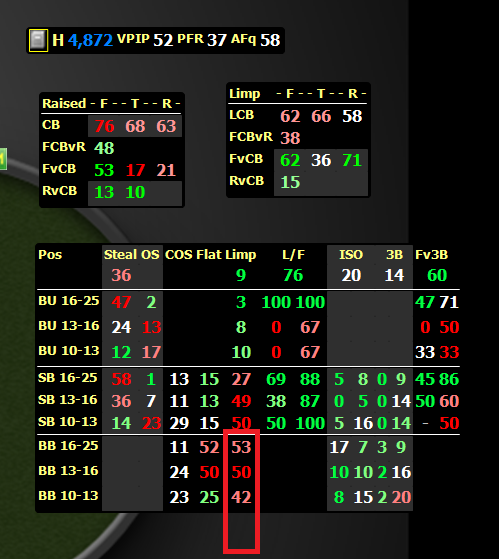Click the SB 13-16 row label
The width and height of the screenshot is (499, 559).
(68, 400)
